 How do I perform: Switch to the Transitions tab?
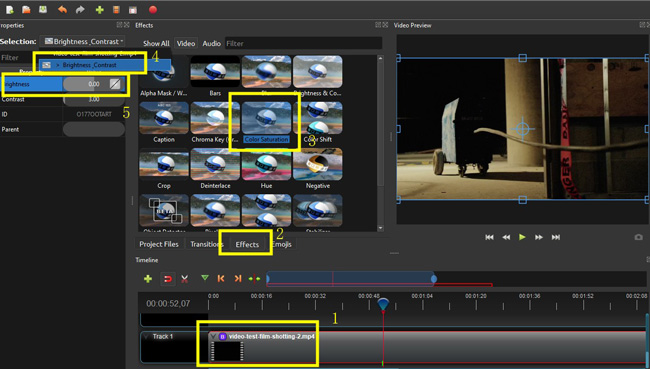coord(206,244)
